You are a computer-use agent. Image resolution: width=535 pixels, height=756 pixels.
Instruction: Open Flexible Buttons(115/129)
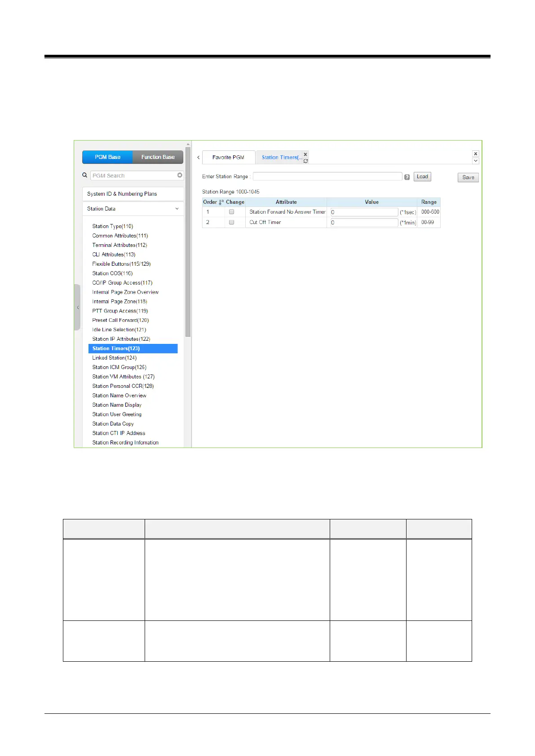(121, 264)
